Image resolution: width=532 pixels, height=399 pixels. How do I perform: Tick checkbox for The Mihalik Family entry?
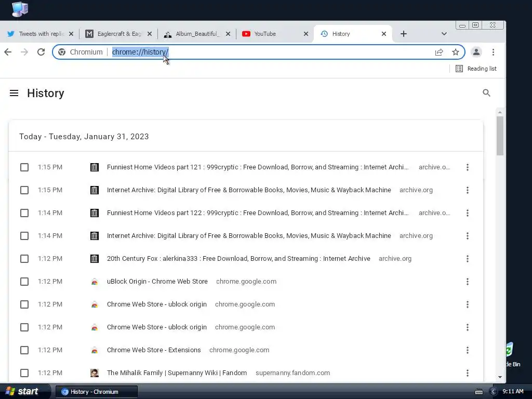[x=24, y=373]
